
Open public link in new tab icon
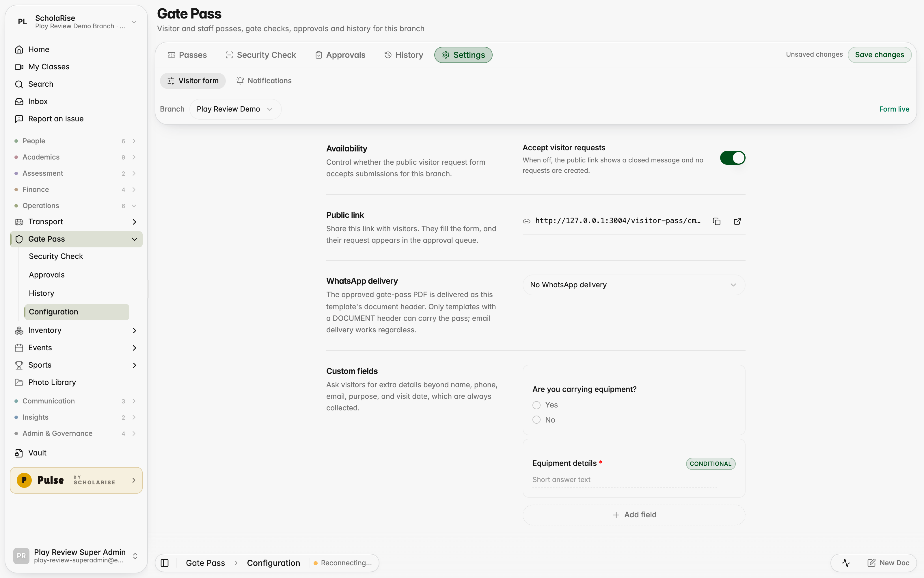[737, 221]
